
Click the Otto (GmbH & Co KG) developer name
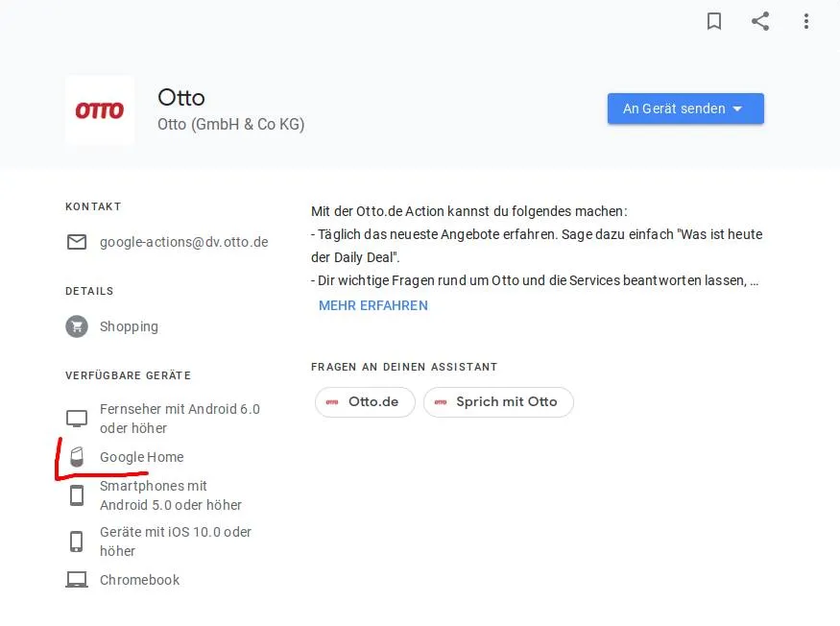(x=231, y=125)
